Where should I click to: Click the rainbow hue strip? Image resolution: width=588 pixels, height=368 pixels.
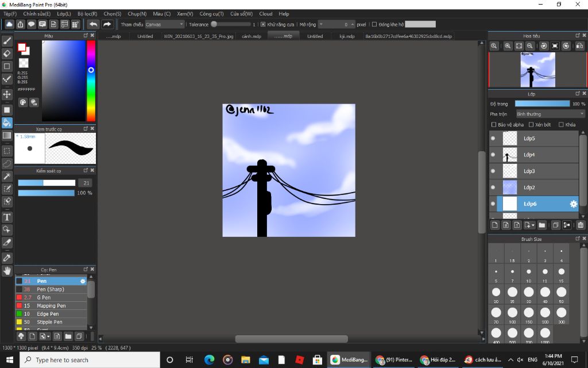(91, 80)
